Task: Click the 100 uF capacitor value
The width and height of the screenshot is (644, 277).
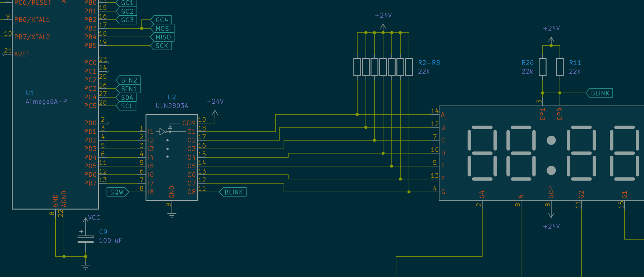Action: pyautogui.click(x=110, y=240)
